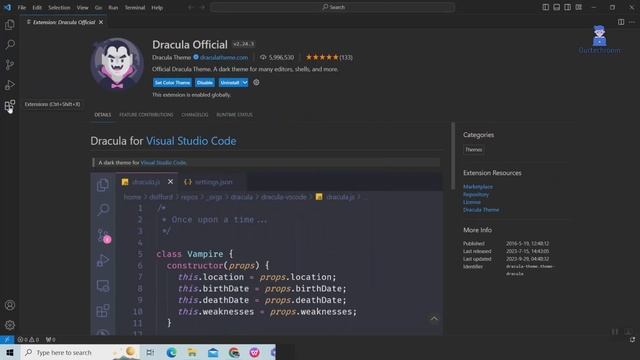This screenshot has height=360, width=640.
Task: Switch to the Runtime Status tab
Action: point(234,115)
